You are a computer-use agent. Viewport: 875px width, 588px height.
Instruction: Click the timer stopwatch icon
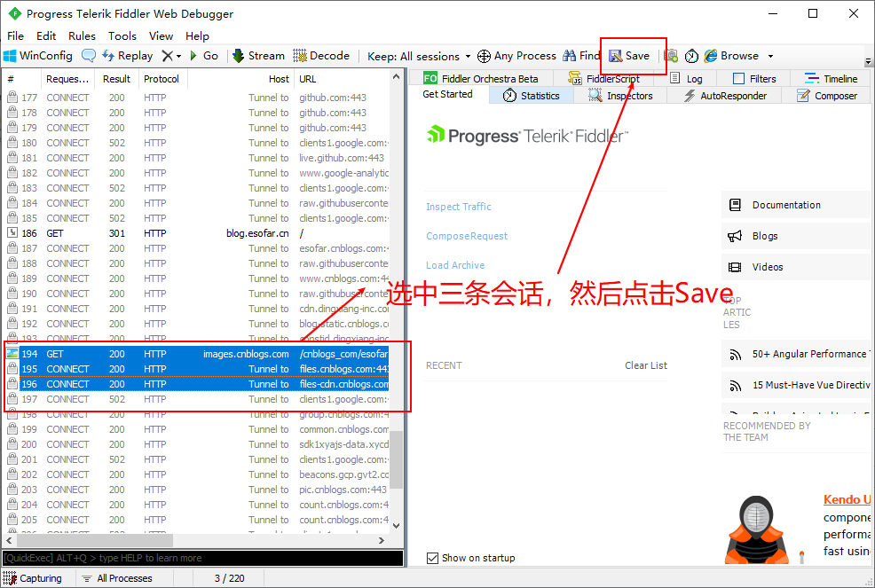[x=691, y=56]
